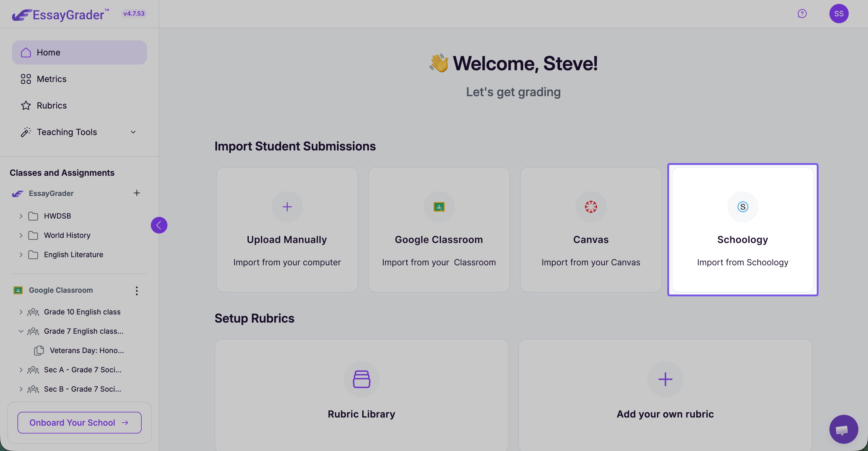Click the Schoology S logo icon
The height and width of the screenshot is (451, 868).
743,207
